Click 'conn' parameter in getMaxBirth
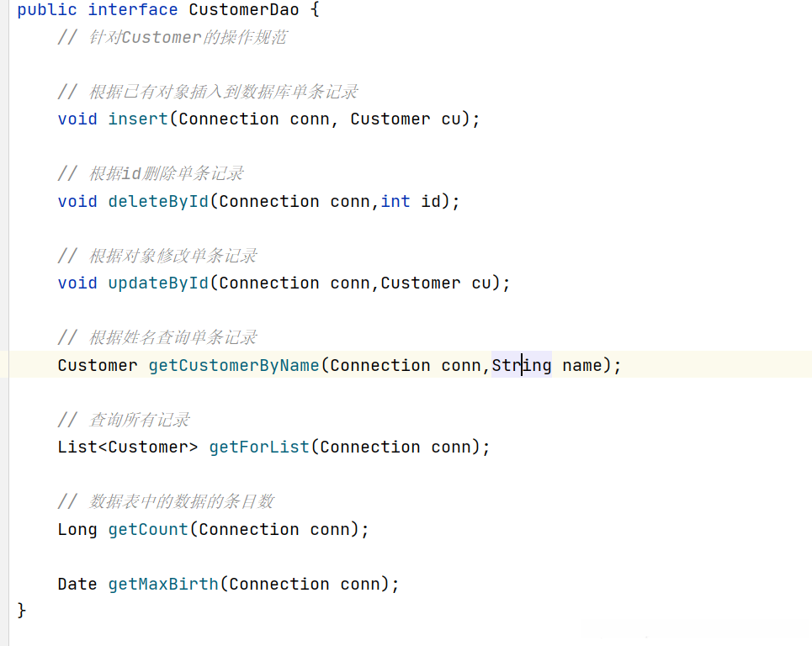 pos(360,585)
